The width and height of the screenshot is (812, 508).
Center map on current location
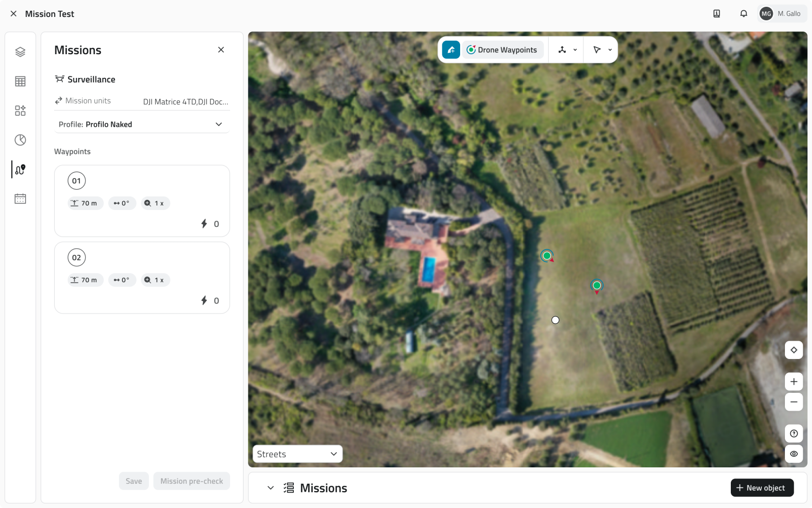pos(794,350)
